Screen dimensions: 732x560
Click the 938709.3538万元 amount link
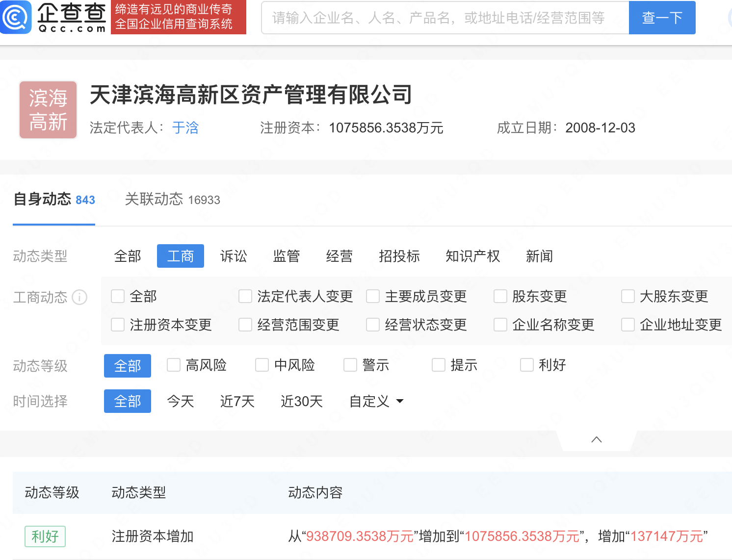360,536
